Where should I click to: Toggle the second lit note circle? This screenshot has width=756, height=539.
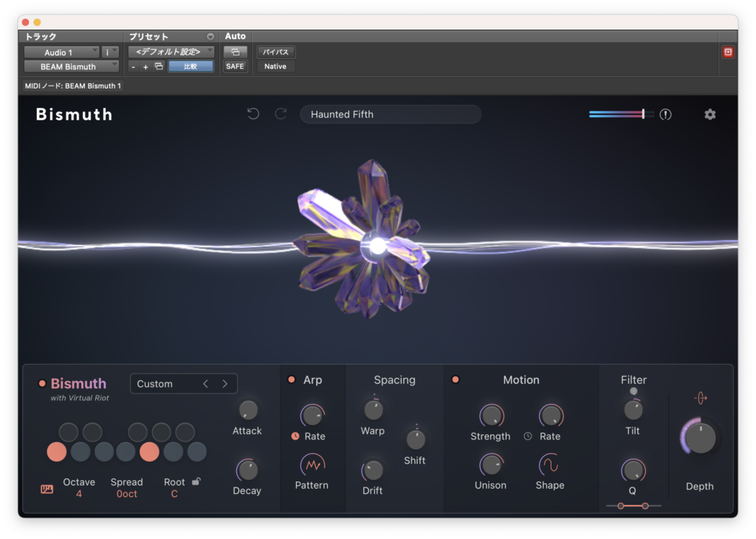[x=149, y=452]
